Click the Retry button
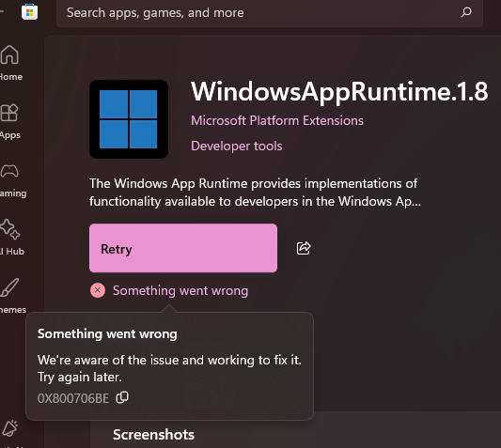 point(183,248)
